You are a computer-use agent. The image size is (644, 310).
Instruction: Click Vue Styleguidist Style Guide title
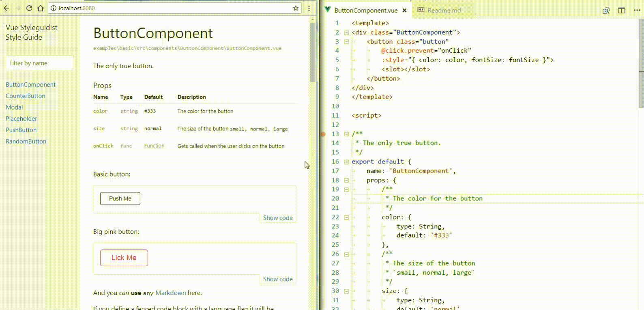pos(31,32)
